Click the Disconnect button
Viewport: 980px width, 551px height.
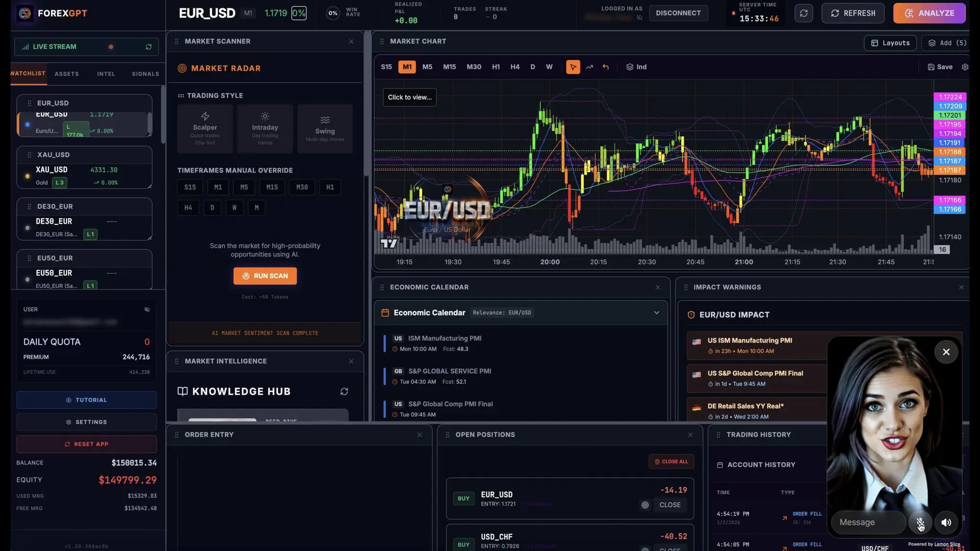coord(678,13)
